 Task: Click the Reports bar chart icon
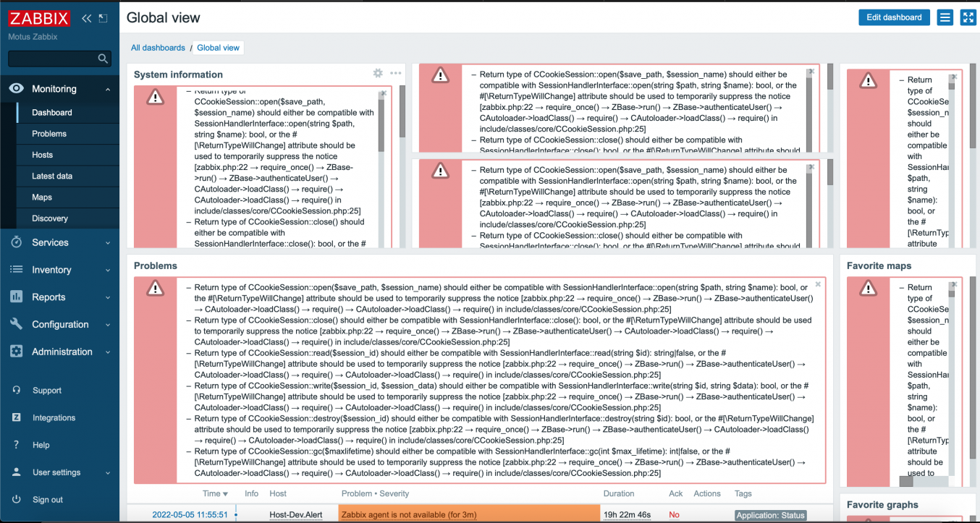click(x=16, y=297)
